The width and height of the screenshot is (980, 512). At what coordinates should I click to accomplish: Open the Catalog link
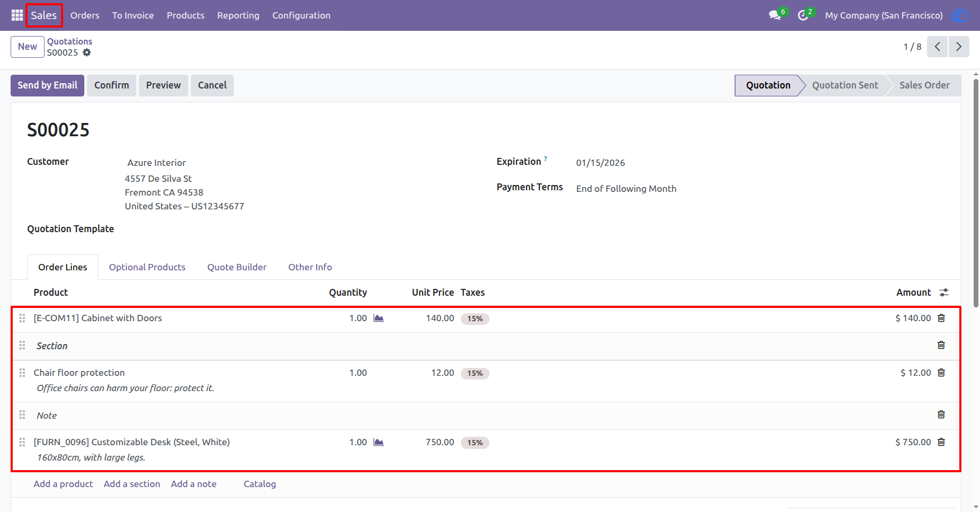tap(260, 484)
